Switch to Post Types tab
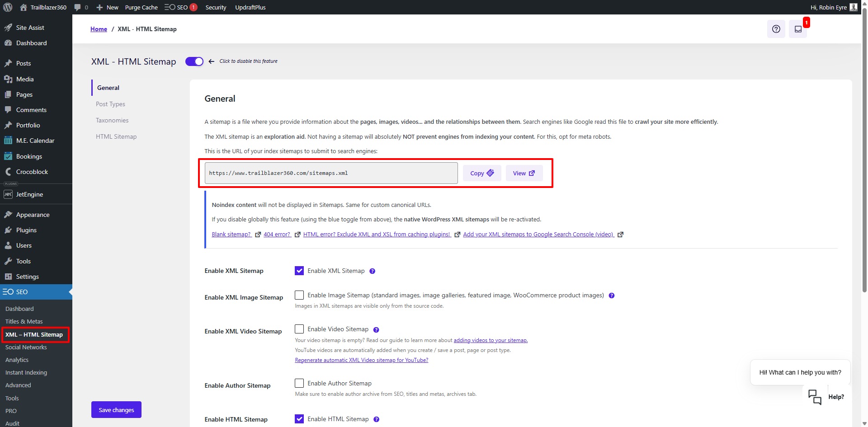The width and height of the screenshot is (868, 427). point(110,104)
